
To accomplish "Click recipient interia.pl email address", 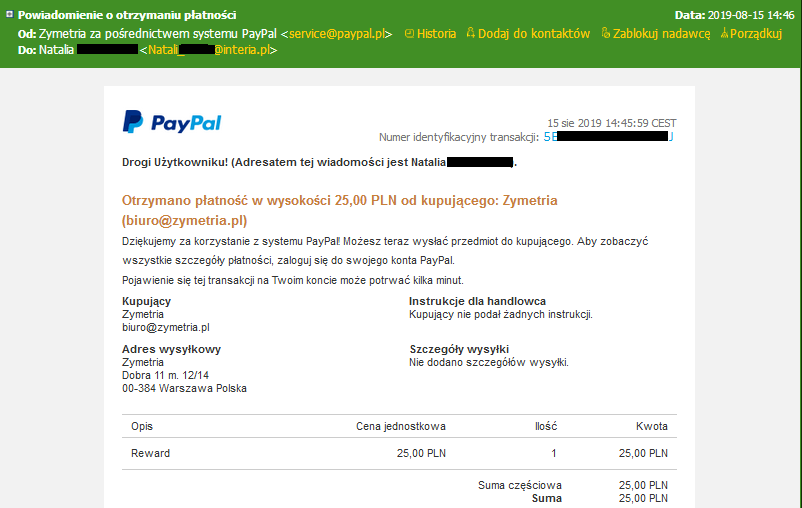I will pos(209,50).
